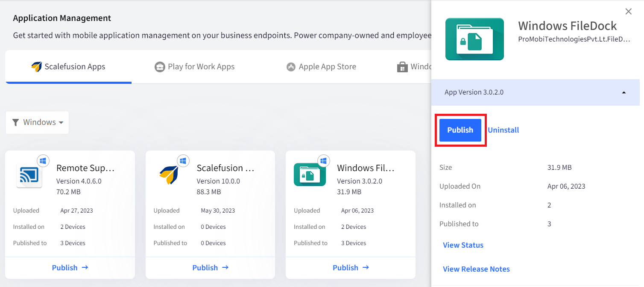Click the Scalefusion app card icon
644x287 pixels.
169,175
